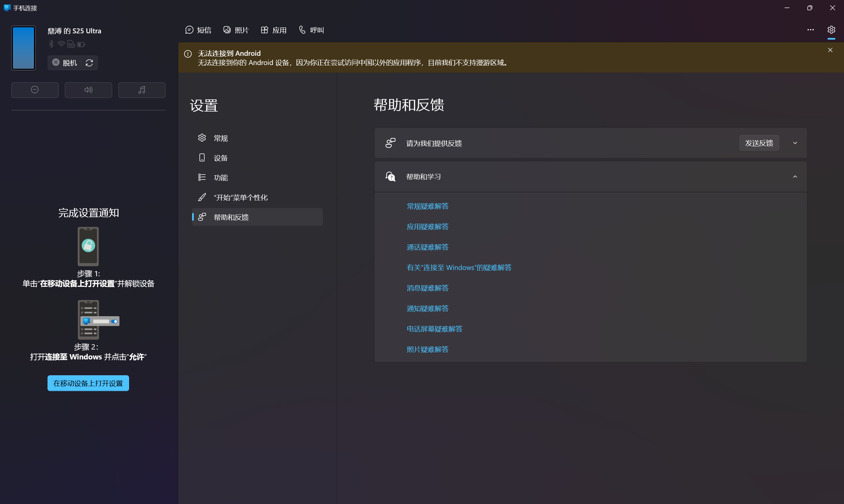This screenshot has width=844, height=504.
Task: Select the 应用 (Apps) toolbar icon
Action: pyautogui.click(x=265, y=30)
